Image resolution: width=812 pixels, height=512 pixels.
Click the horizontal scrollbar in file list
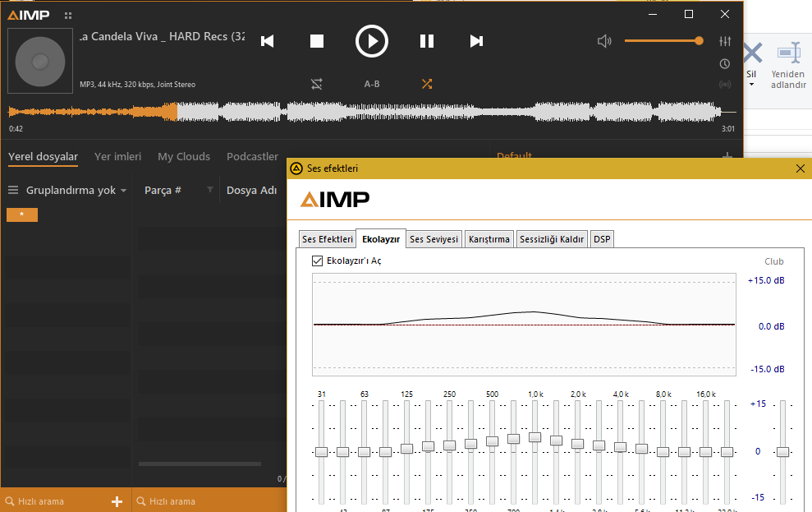200,464
